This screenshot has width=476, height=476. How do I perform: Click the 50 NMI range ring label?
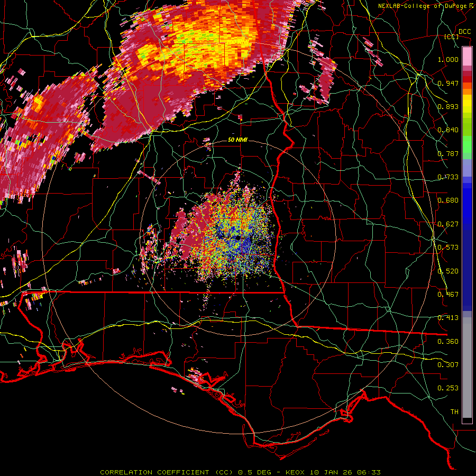tap(237, 140)
